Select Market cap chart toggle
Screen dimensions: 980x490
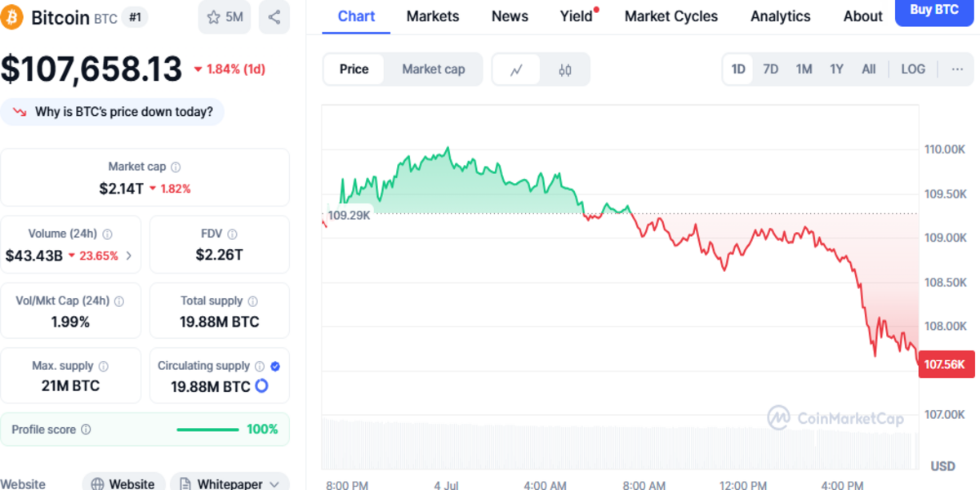pos(434,69)
